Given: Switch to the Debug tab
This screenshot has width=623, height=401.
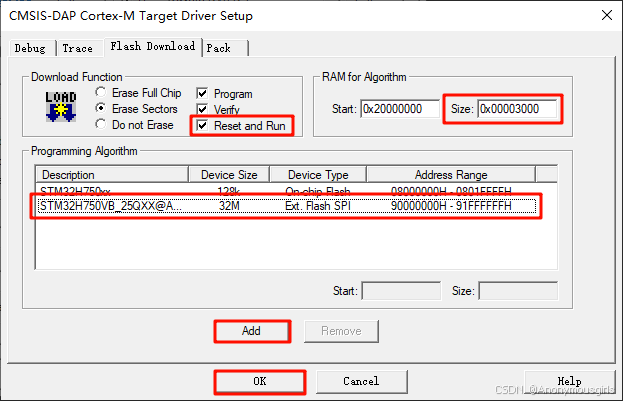Looking at the screenshot, I should [30, 48].
